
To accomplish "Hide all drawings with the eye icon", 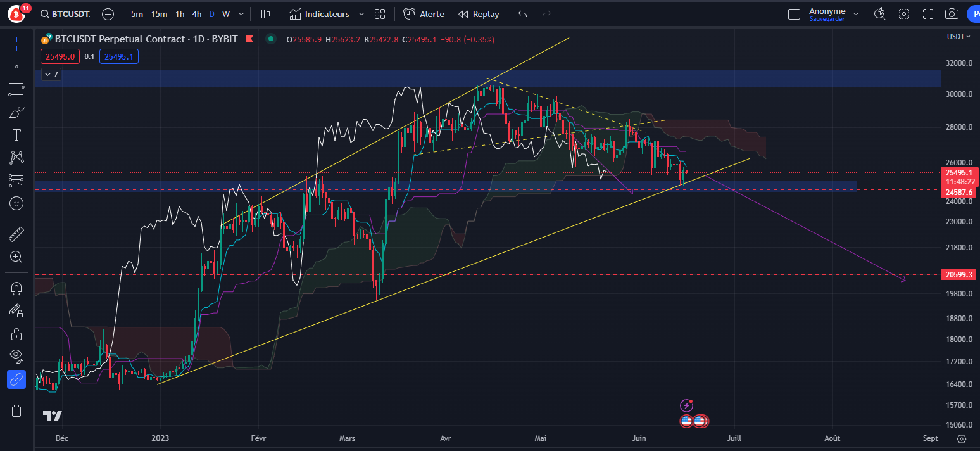I will 16,356.
